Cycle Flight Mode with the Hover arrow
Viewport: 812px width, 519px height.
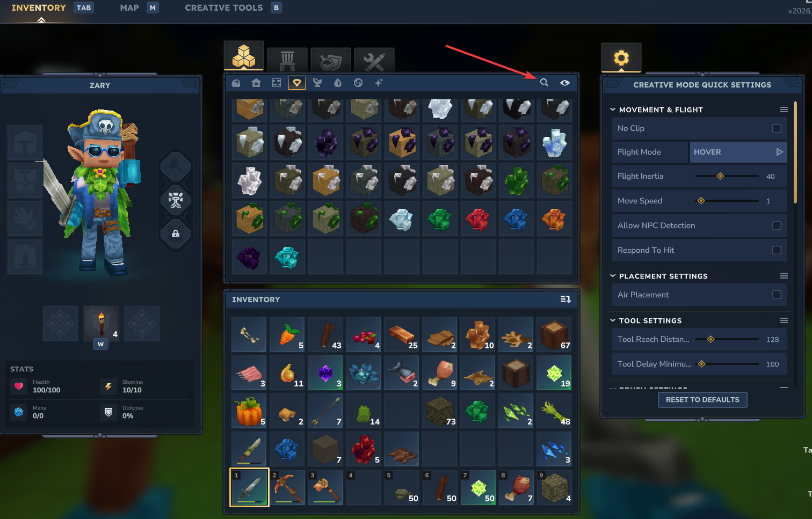(x=779, y=152)
